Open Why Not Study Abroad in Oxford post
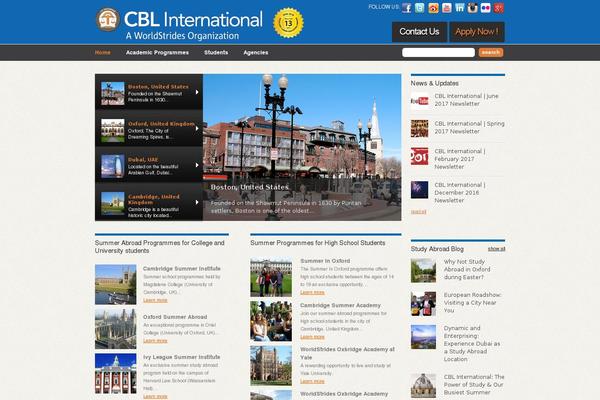This screenshot has height=400, width=600. pyautogui.click(x=467, y=269)
